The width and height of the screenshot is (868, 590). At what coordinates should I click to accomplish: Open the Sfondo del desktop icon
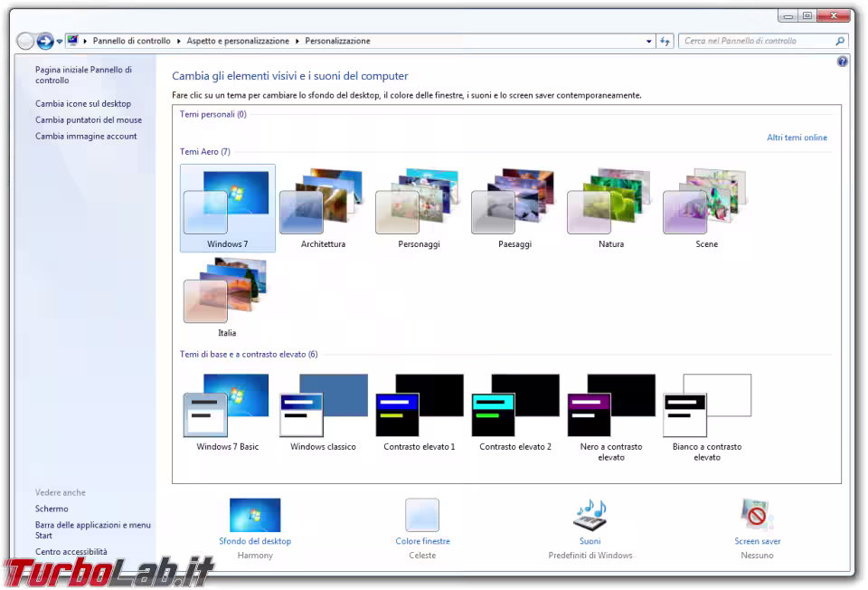tap(255, 515)
